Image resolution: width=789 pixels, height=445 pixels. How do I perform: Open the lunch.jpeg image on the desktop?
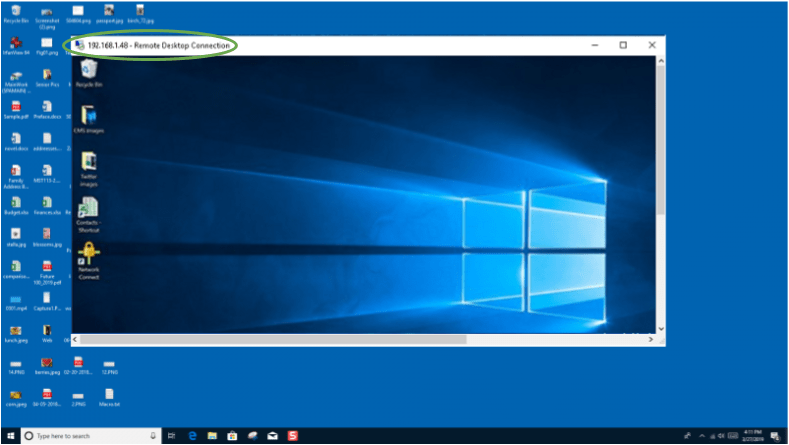click(x=16, y=334)
